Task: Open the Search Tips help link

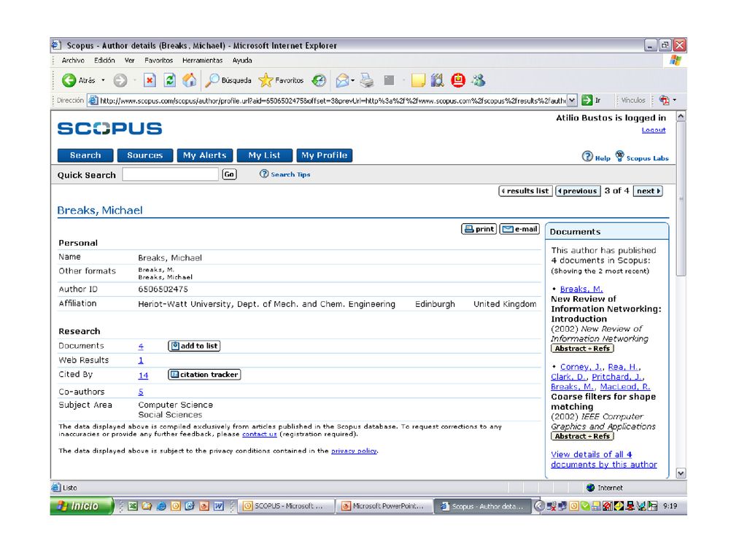Action: 285,174
